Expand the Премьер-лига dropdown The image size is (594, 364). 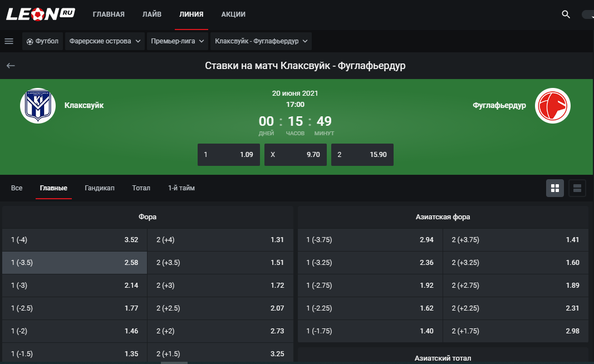177,41
